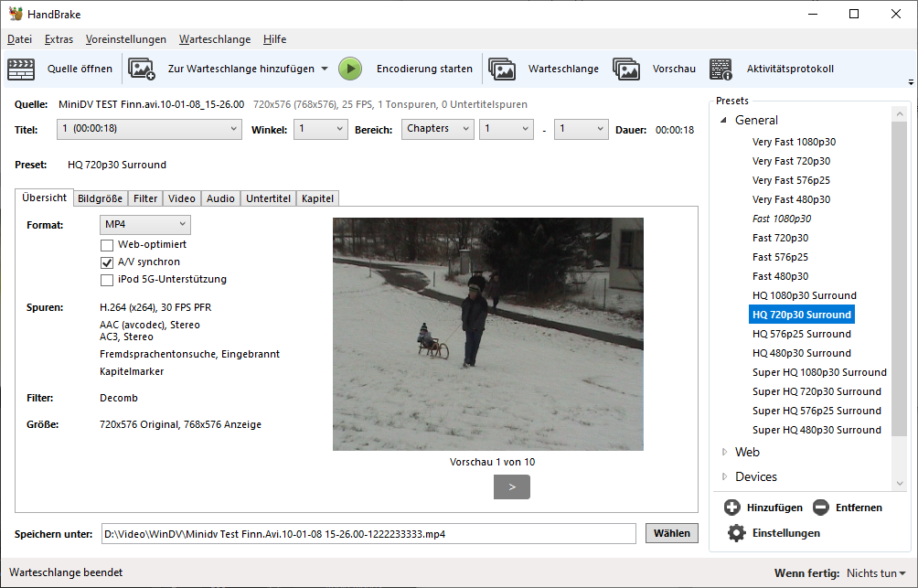This screenshot has height=588, width=918.
Task: Select HQ 576p25 Surround preset
Action: [x=802, y=335]
